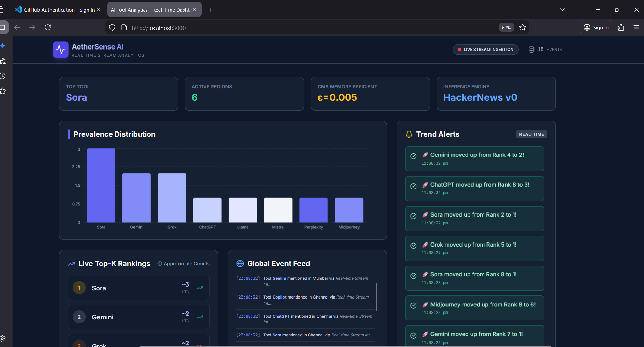Open the sidebar history clock icon
644x347 pixels.
(x=3, y=76)
